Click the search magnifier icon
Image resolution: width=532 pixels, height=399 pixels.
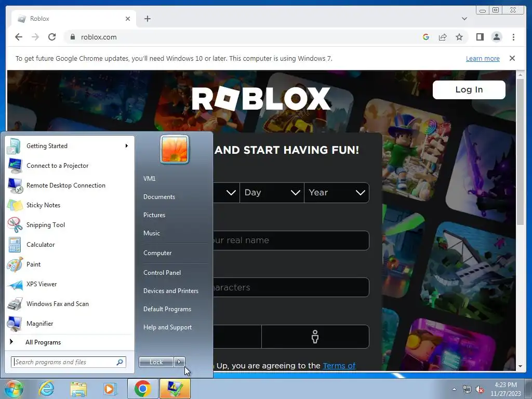click(x=120, y=362)
